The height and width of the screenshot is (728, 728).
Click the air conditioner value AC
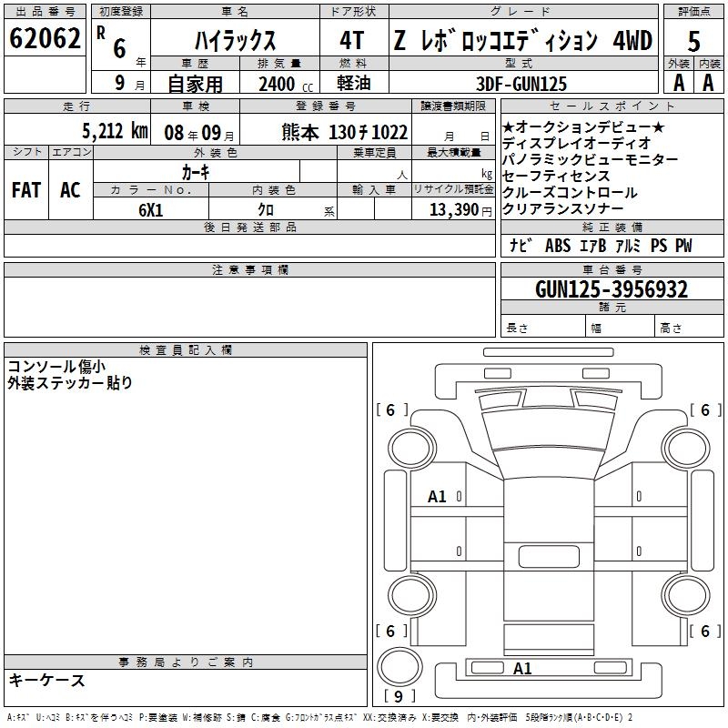tap(70, 190)
